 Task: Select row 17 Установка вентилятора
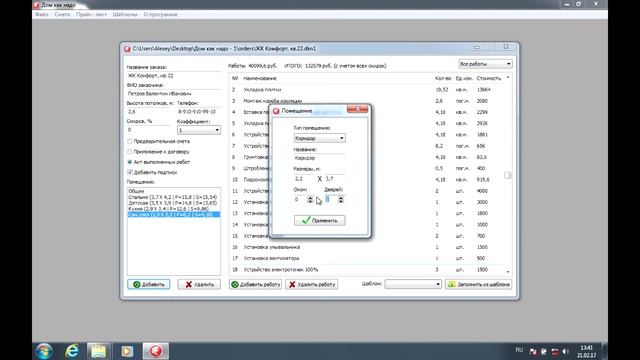coord(367,258)
